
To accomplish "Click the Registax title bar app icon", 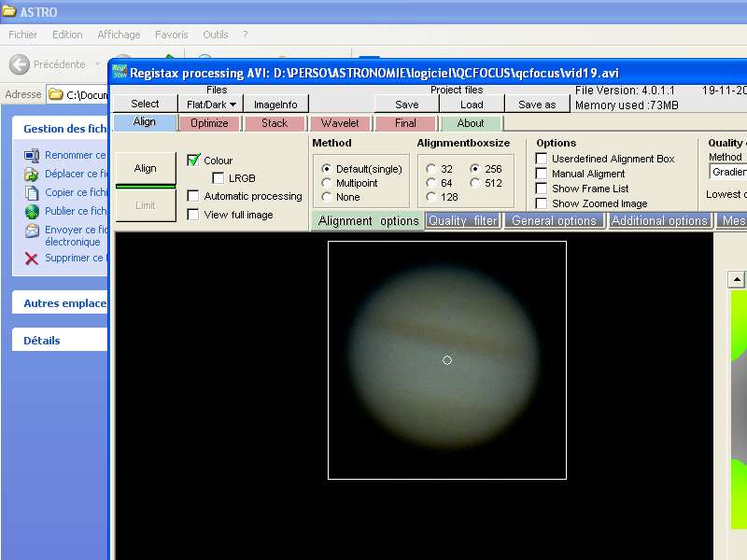I will tap(120, 73).
